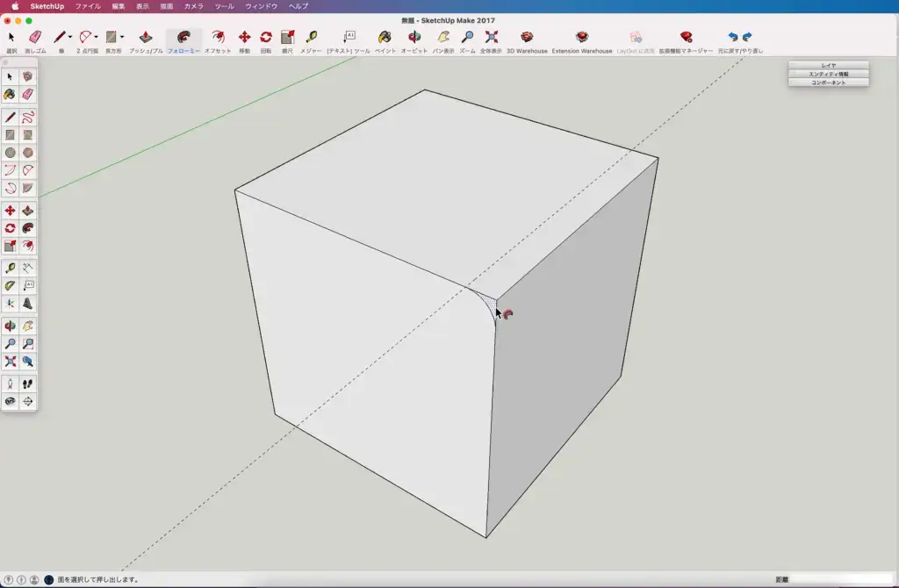
Task: Open the ツール menu
Action: tap(224, 6)
